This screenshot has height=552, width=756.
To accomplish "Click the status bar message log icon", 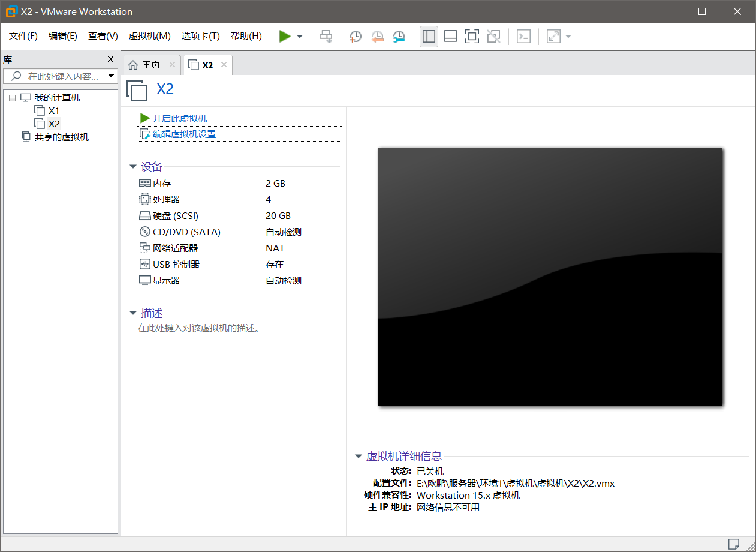I will point(734,544).
